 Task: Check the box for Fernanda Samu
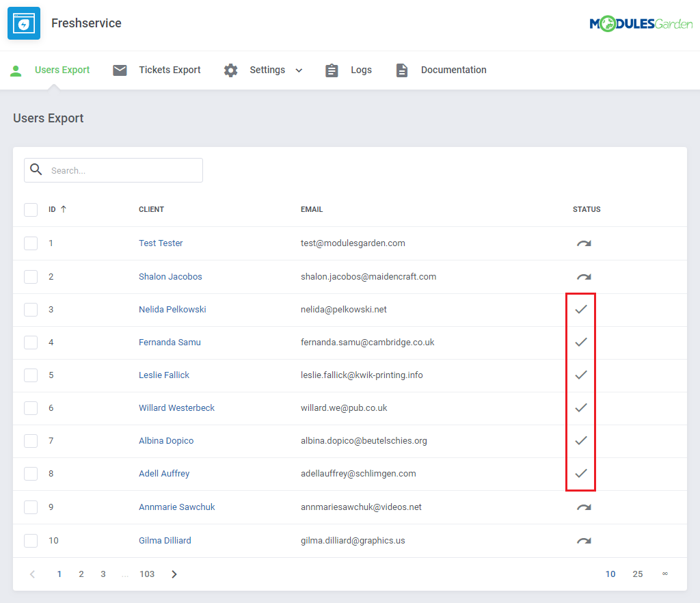coord(31,343)
